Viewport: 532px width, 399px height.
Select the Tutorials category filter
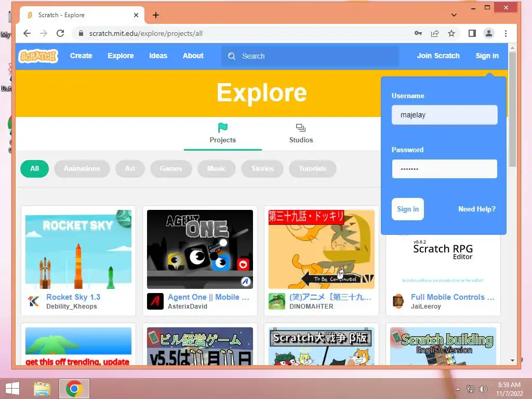point(312,169)
